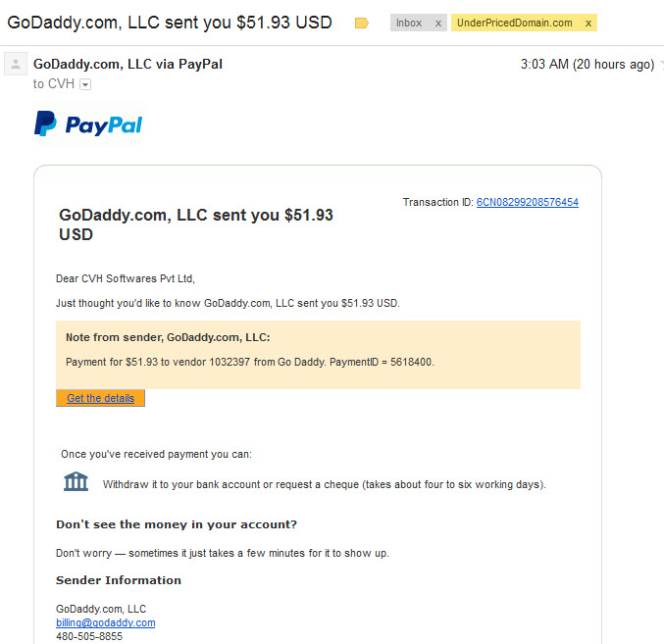Click the yellow importance marker icon

361,23
